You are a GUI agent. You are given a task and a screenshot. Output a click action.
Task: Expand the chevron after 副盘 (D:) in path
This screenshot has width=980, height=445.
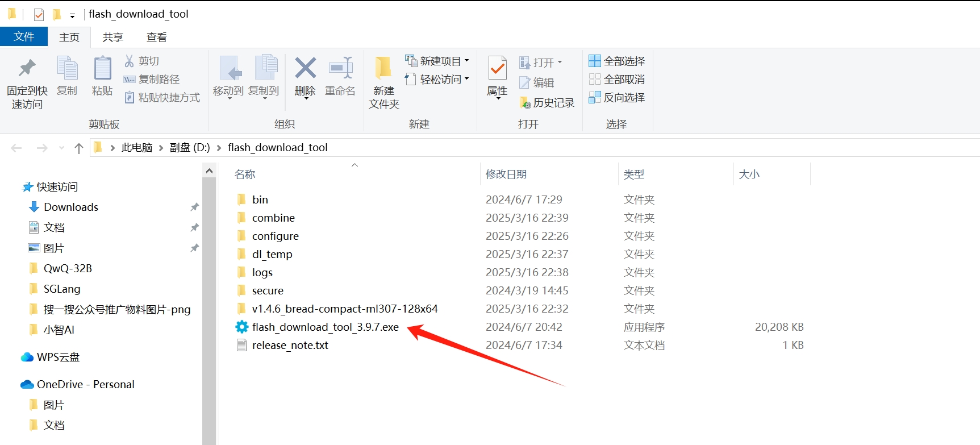(x=219, y=148)
